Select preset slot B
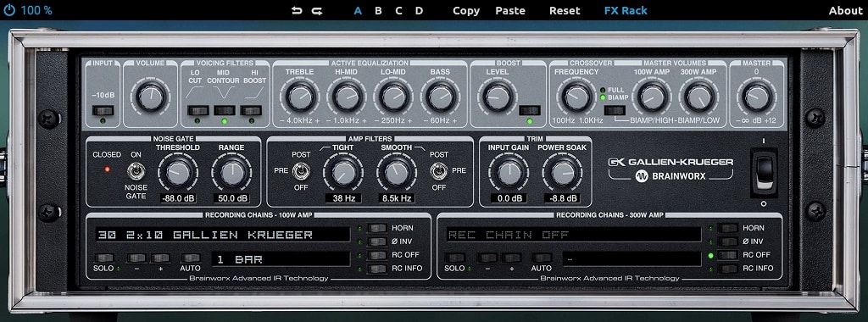This screenshot has height=322, width=868. pyautogui.click(x=378, y=10)
